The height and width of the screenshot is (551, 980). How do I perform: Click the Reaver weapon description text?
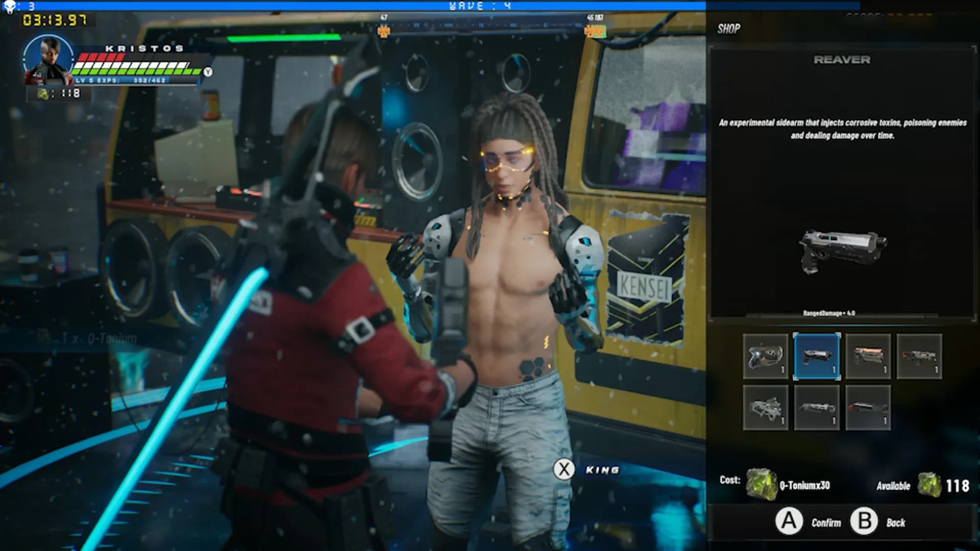843,129
